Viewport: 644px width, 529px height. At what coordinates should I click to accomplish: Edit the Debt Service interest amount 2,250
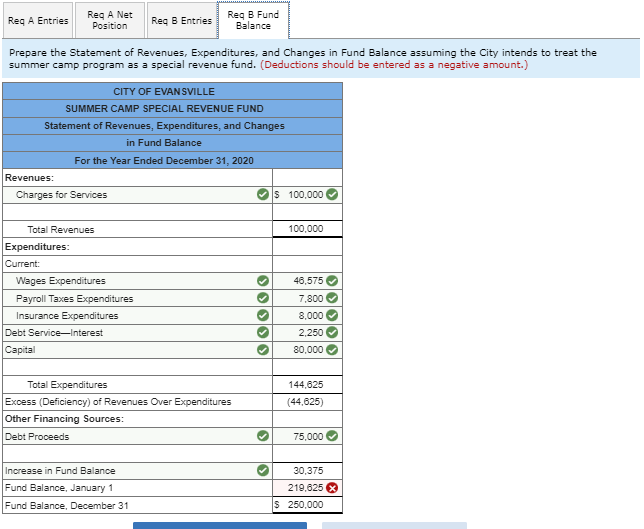[307, 333]
